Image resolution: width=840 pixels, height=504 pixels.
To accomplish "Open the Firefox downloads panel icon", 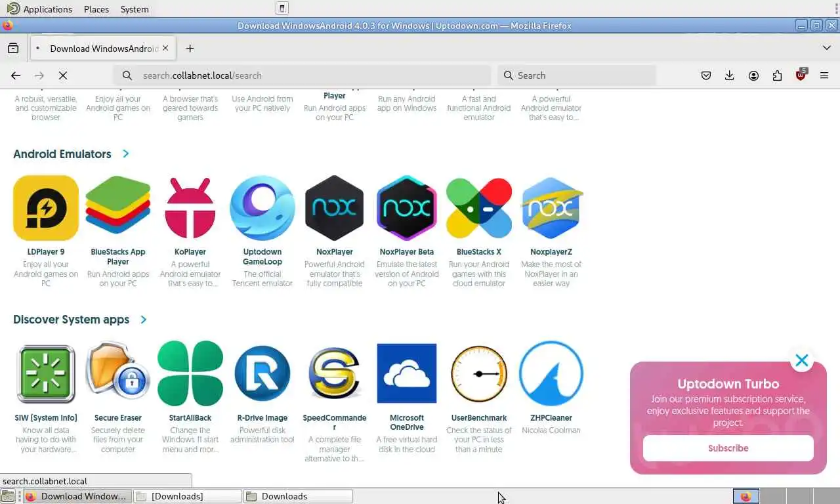I will 729,75.
